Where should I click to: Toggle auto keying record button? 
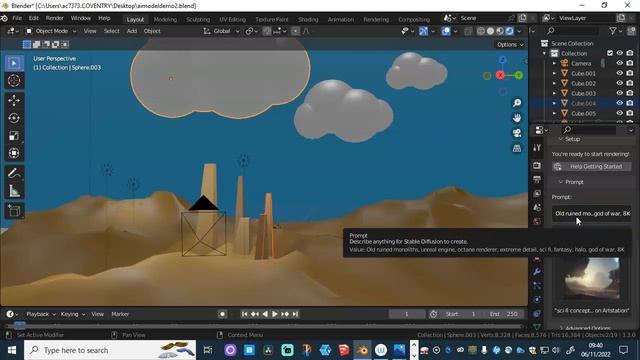(x=222, y=314)
